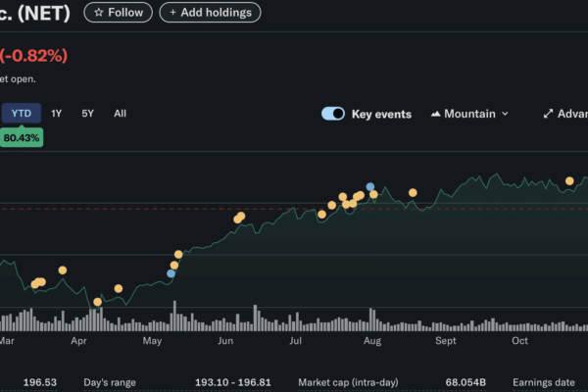
Task: Switch to the 5Y range tab
Action: tap(87, 114)
